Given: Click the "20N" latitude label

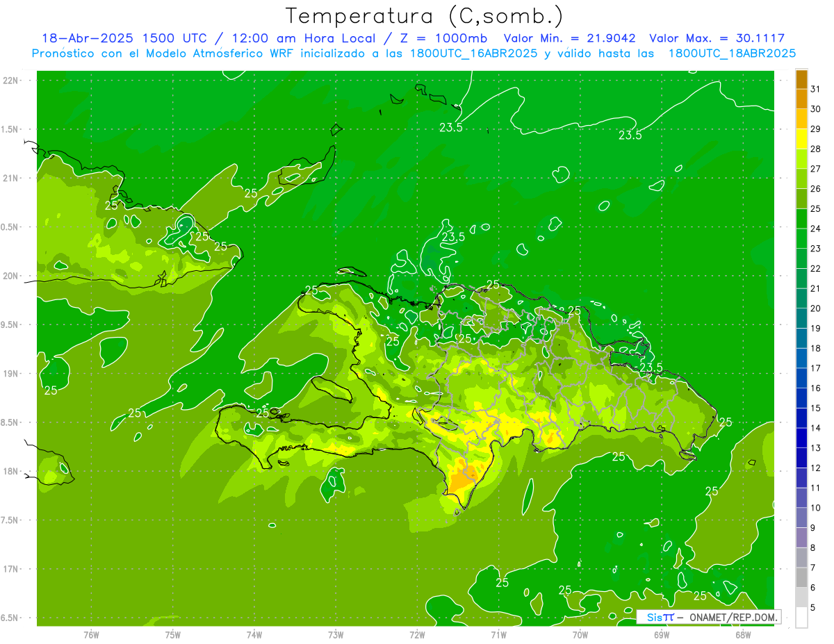Looking at the screenshot, I should (11, 276).
